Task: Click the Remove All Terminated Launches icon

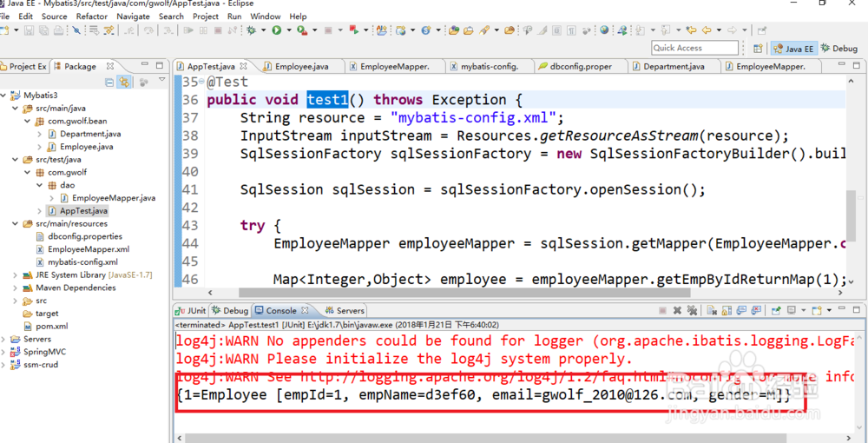Action: coord(692,311)
